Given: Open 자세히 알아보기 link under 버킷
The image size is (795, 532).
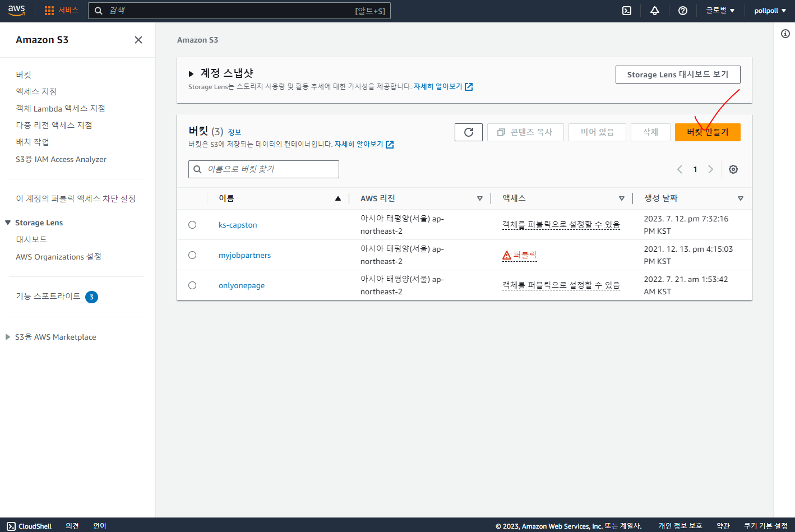Looking at the screenshot, I should pyautogui.click(x=364, y=145).
